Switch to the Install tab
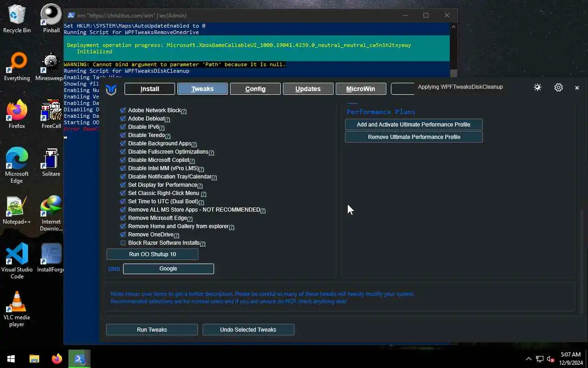The width and height of the screenshot is (588, 368). [x=150, y=89]
